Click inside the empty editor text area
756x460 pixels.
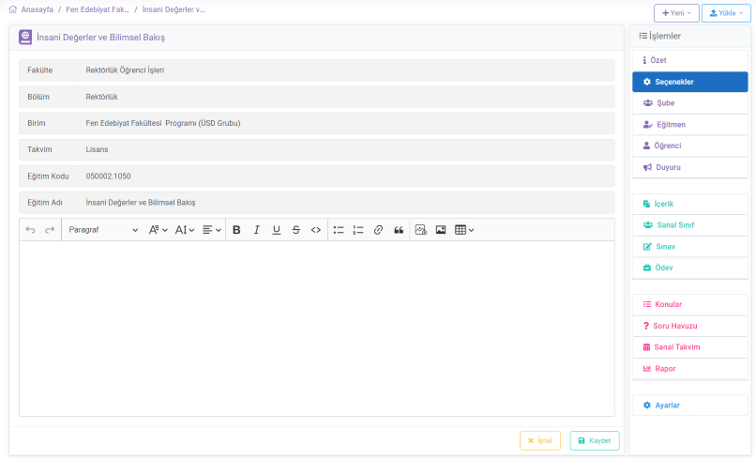coord(316,328)
